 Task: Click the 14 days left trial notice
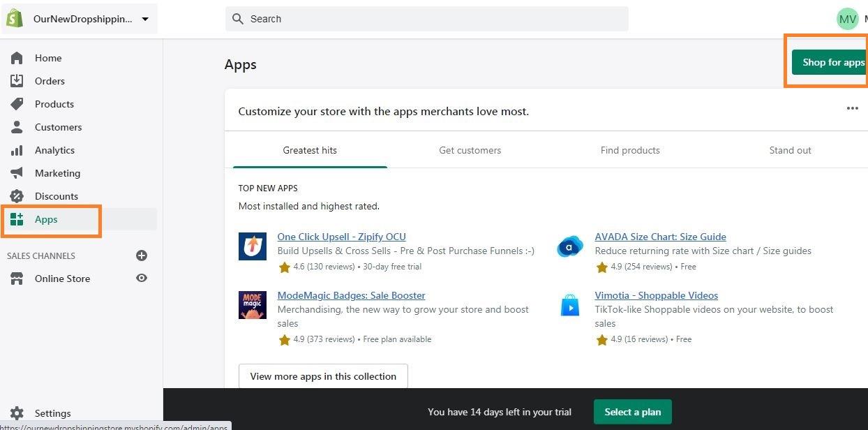500,412
